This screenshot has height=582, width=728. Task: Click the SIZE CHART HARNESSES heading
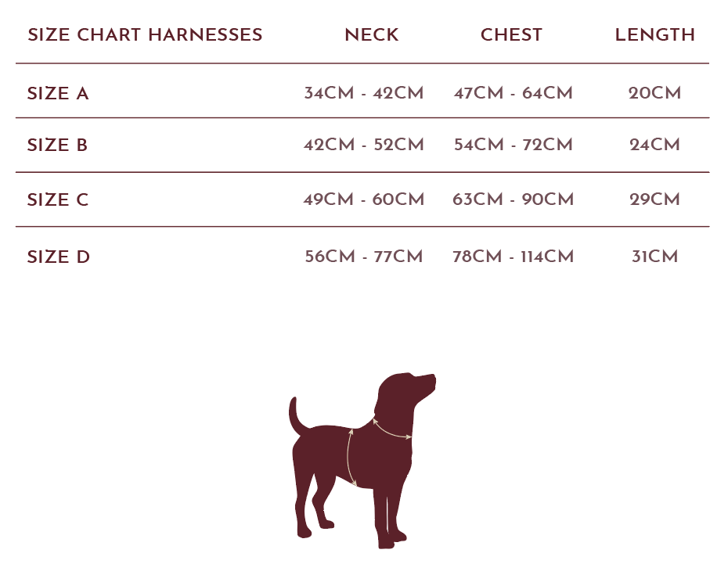pos(145,34)
